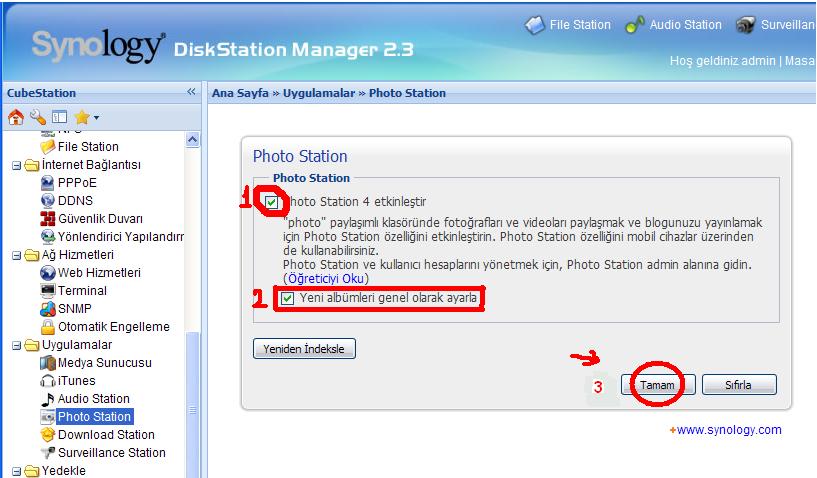Click the iTunes headphones icon
Image resolution: width=817 pixels, height=478 pixels.
[x=47, y=381]
